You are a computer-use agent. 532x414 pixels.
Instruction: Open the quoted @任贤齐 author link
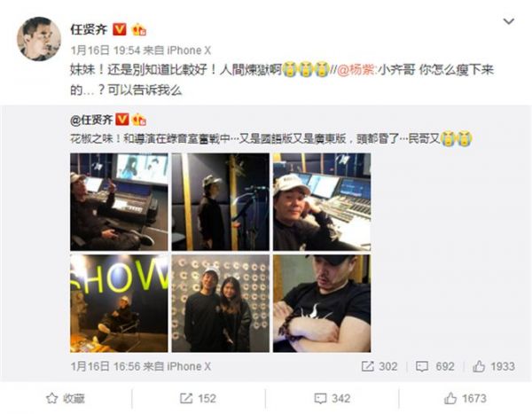click(x=91, y=120)
